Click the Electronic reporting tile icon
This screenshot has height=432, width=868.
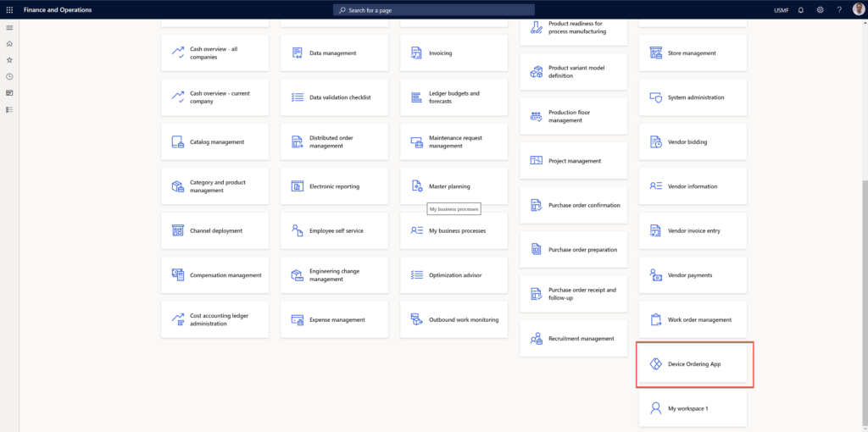coord(298,186)
